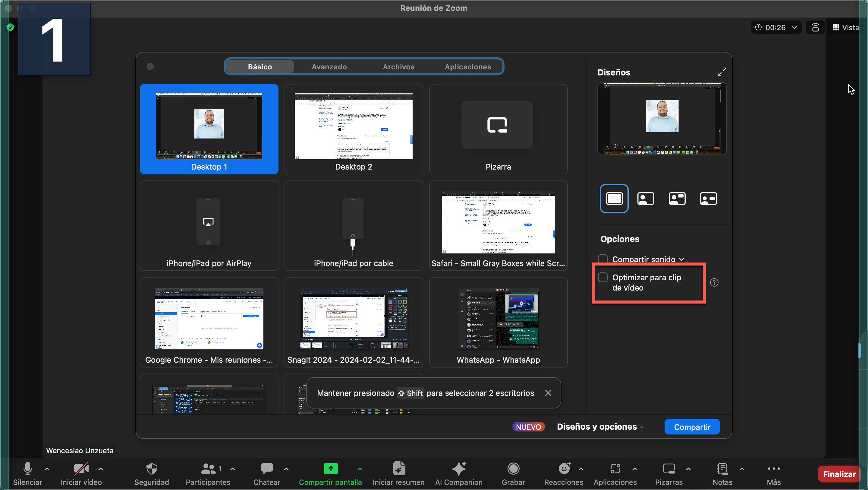This screenshot has width=868, height=490.
Task: Enable the Compartir sonido checkbox
Action: click(603, 259)
